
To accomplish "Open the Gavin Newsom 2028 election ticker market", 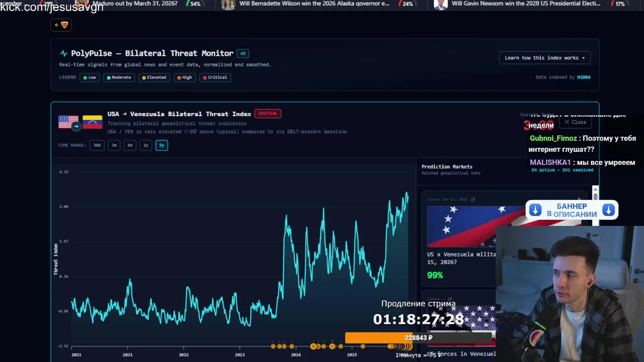I will coord(526,4).
